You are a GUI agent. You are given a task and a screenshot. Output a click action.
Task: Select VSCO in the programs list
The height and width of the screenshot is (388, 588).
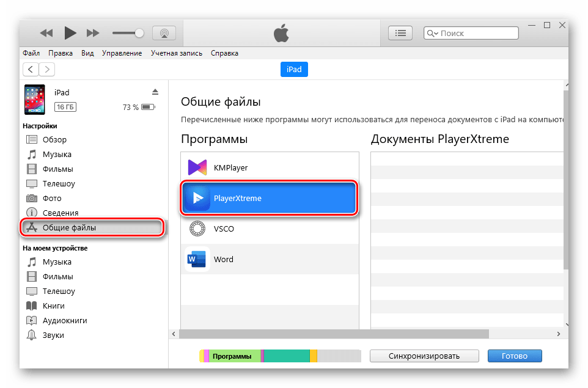tap(270, 229)
